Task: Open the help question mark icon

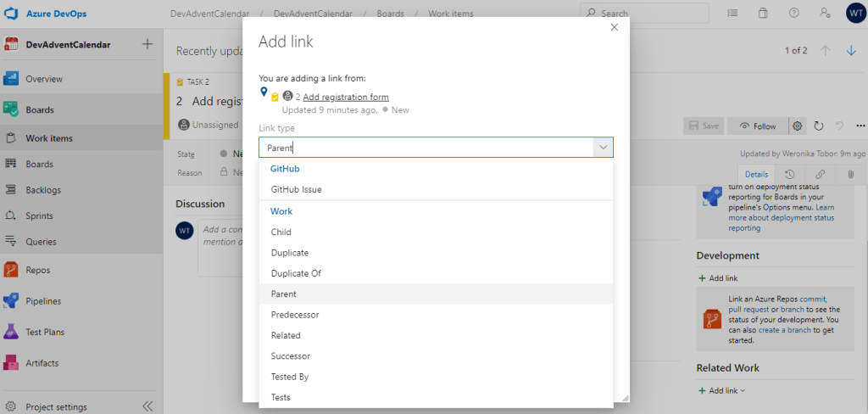Action: [x=793, y=14]
